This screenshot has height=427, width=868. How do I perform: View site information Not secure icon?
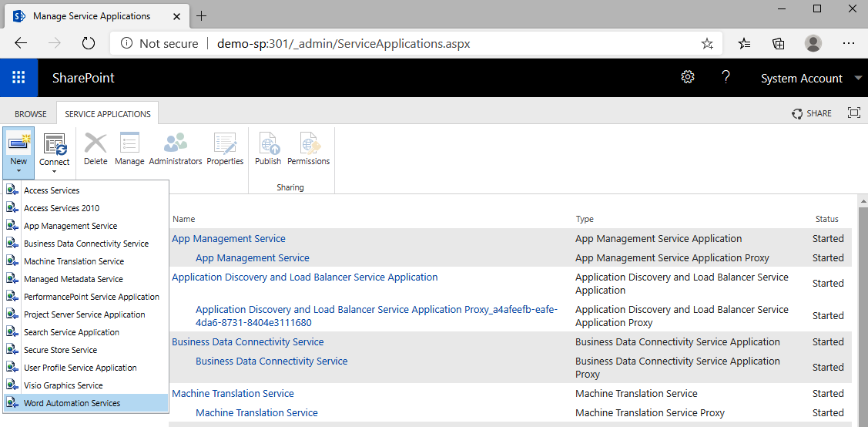pyautogui.click(x=126, y=44)
